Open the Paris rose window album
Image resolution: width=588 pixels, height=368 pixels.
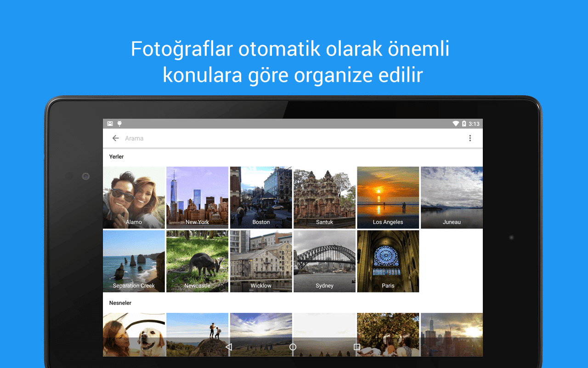click(388, 261)
